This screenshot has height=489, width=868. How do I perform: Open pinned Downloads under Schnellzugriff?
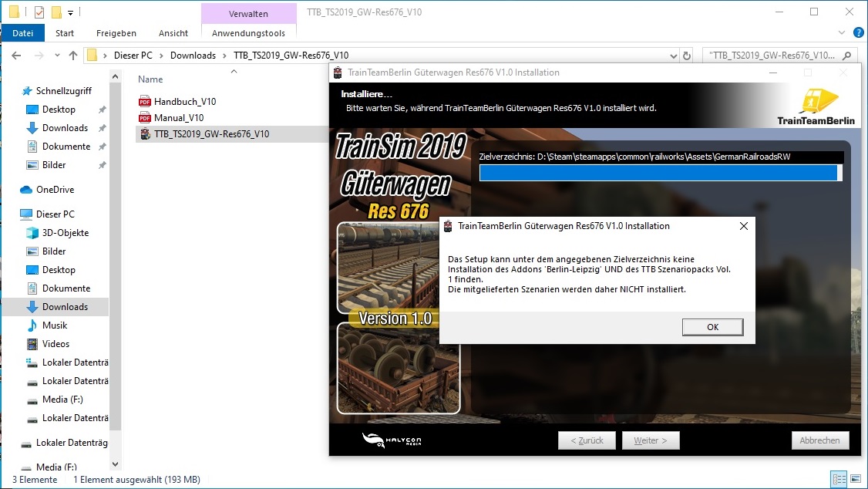(x=65, y=128)
